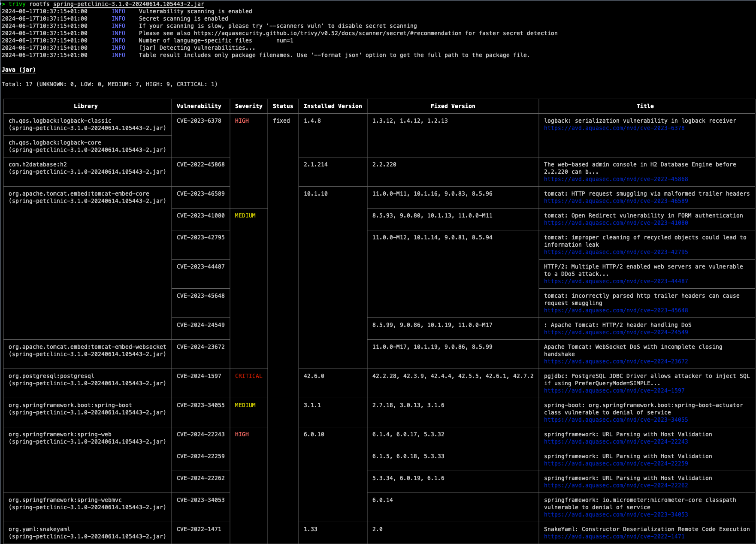756x544 pixels.
Task: Click the Total: 17 summary line
Action: click(110, 85)
